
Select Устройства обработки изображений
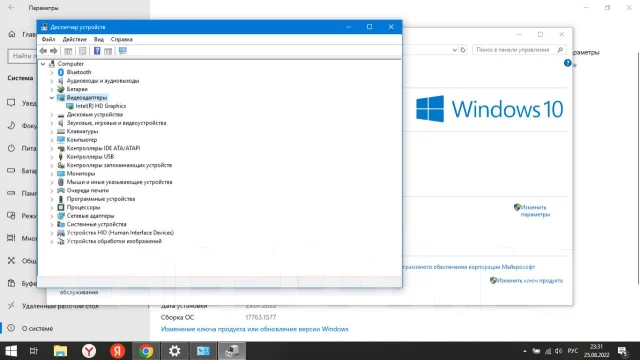114,241
